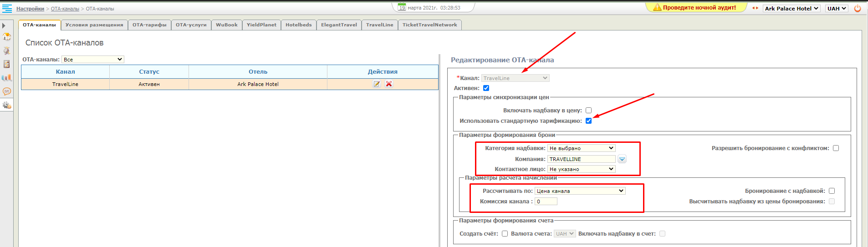Open the 'Категория надбавки' dropdown
Screen dimensions: 868x247
581,148
